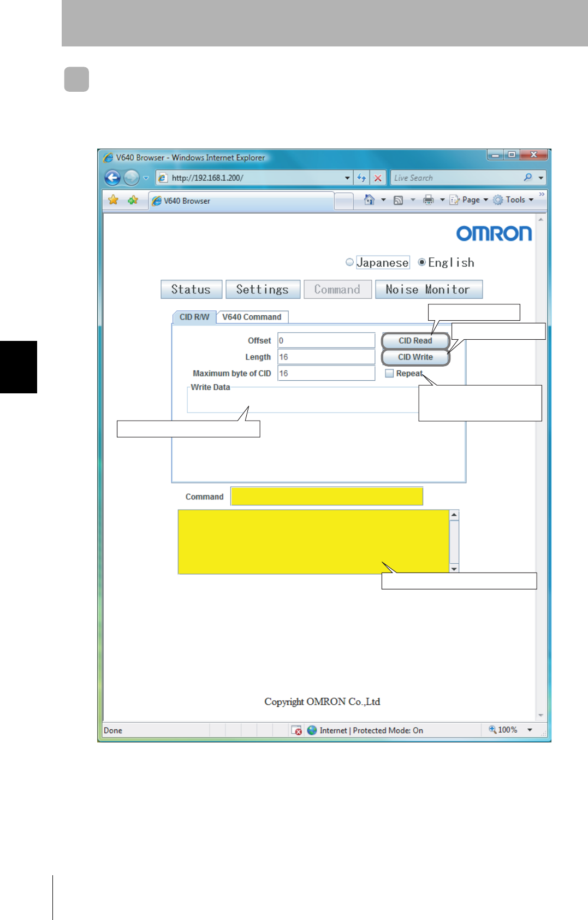
Task: Open the Noise Monitor page
Action: pyautogui.click(x=429, y=289)
